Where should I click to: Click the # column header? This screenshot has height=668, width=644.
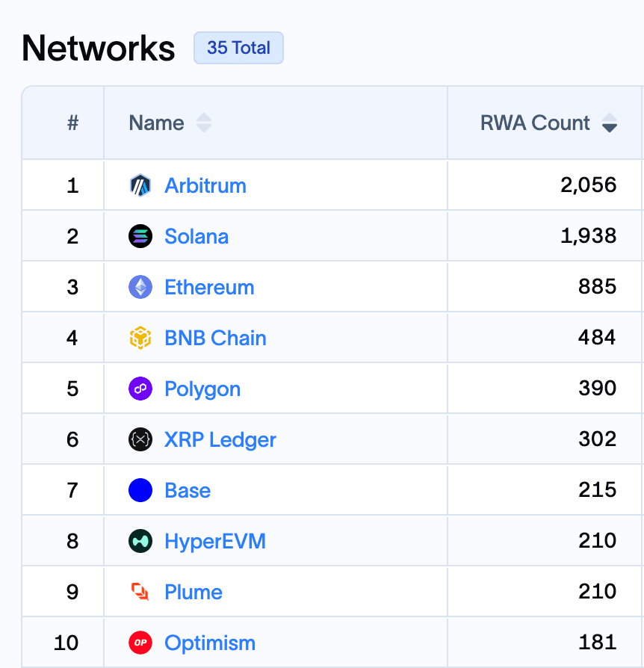click(x=63, y=123)
